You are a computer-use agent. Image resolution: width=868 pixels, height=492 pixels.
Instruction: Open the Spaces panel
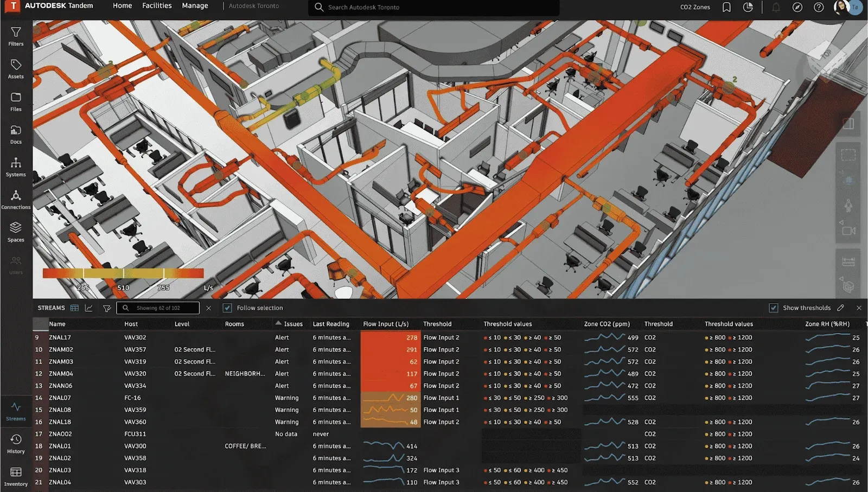16,232
